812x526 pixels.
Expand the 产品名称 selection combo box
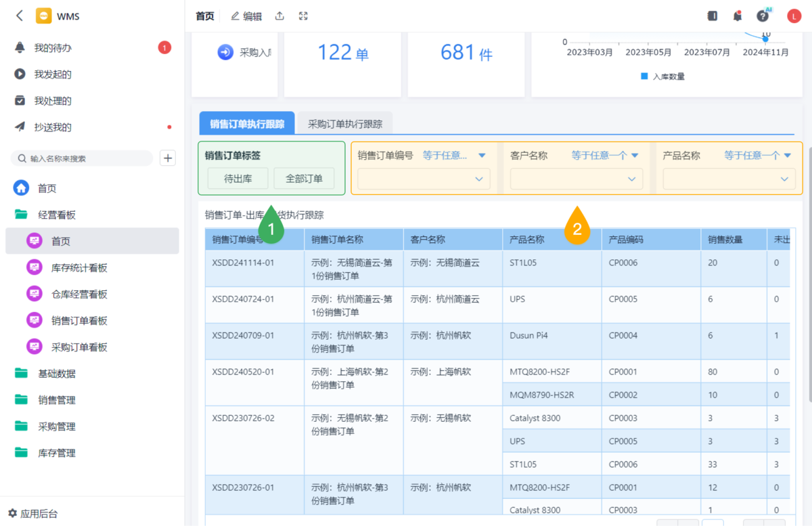click(x=729, y=179)
